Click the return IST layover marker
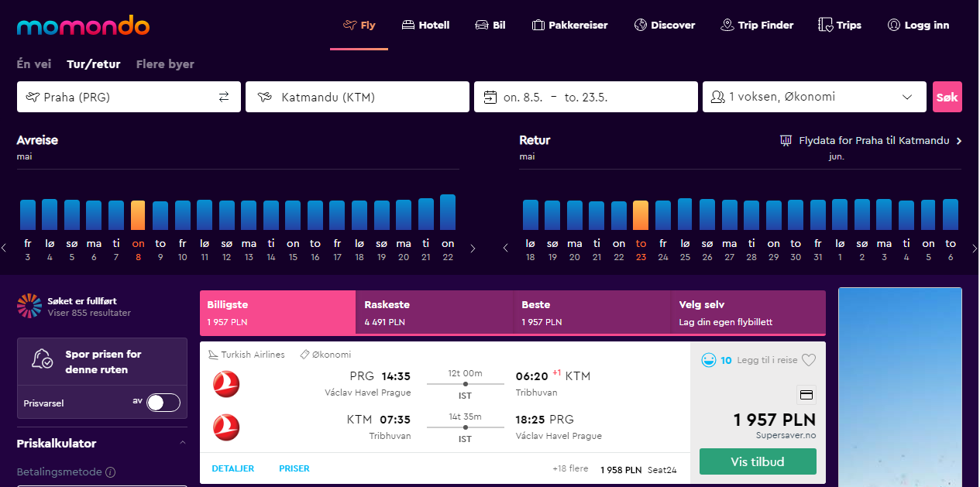 (x=465, y=427)
